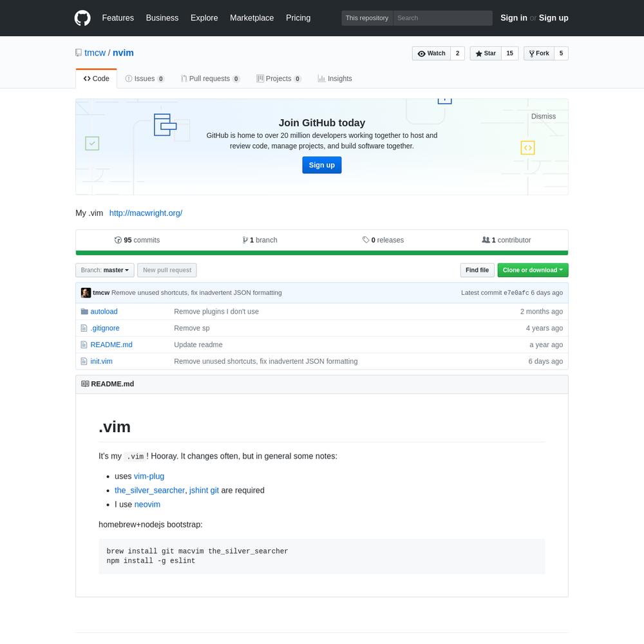Switch to the Pull requests tab
The height and width of the screenshot is (644, 644).
pos(211,79)
